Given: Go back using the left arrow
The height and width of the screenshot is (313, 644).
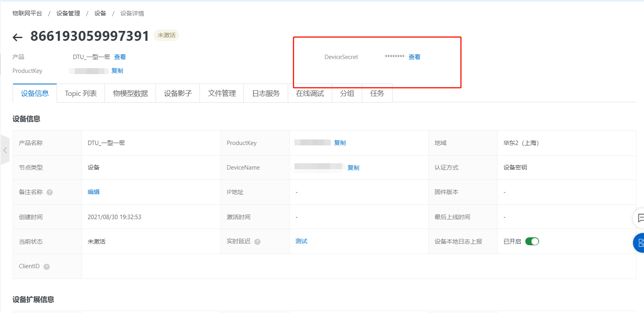Looking at the screenshot, I should coord(17,37).
